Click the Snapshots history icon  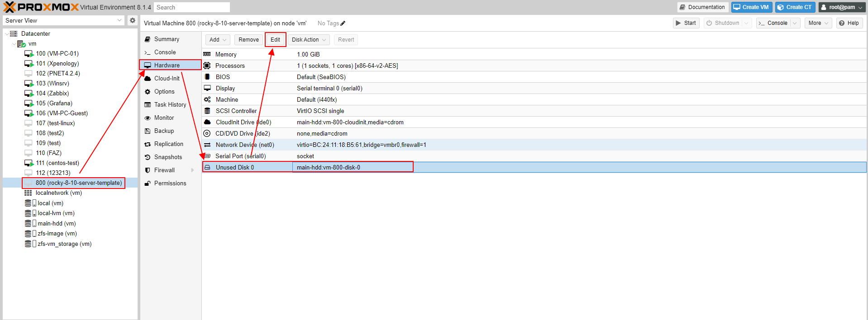pos(148,157)
